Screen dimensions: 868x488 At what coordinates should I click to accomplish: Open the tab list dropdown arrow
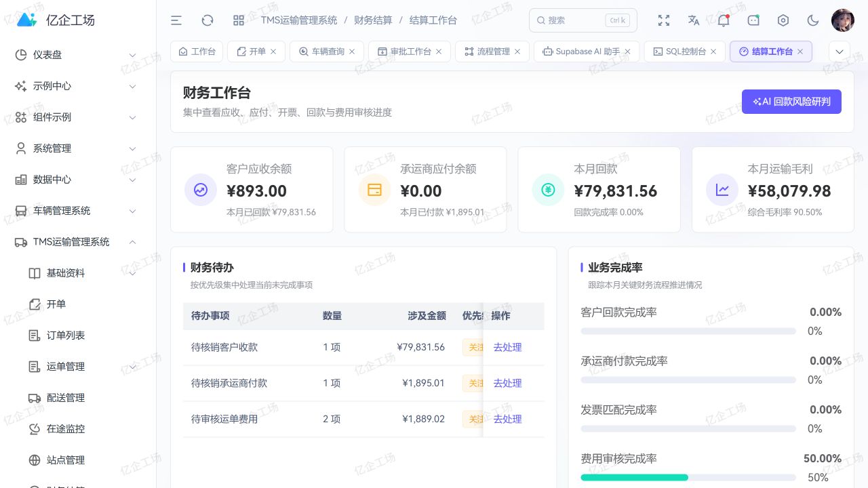point(840,52)
